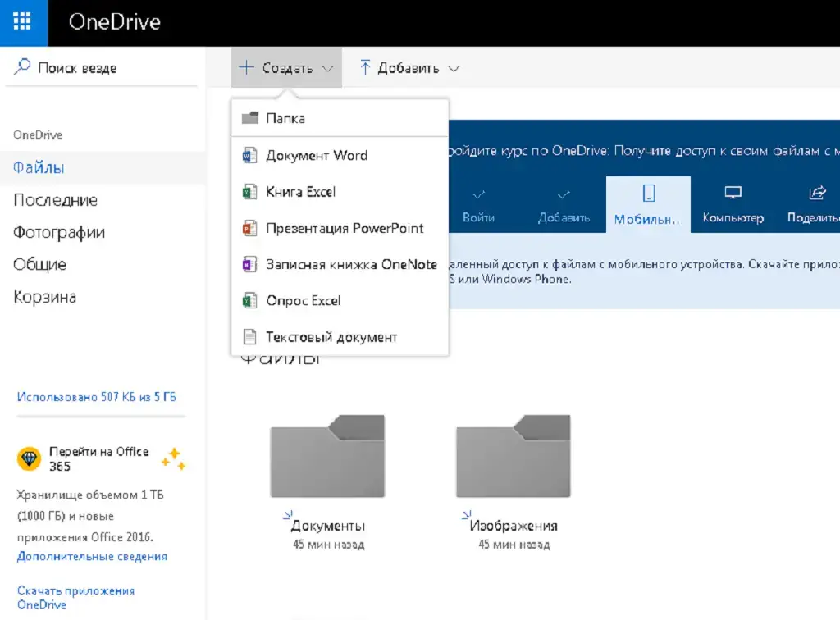Click the OneNote notebook icon in menu
The height and width of the screenshot is (620, 840).
pyautogui.click(x=249, y=265)
